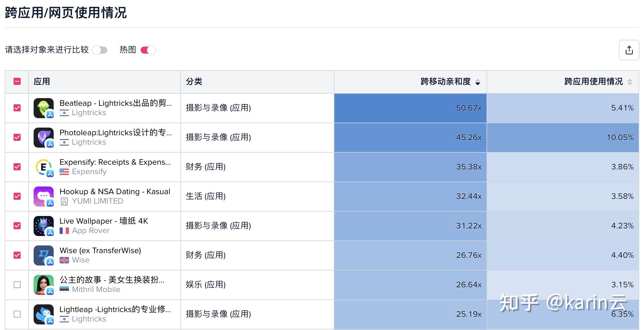Open the Expensify: Receipts & Expenses app link

tap(115, 162)
